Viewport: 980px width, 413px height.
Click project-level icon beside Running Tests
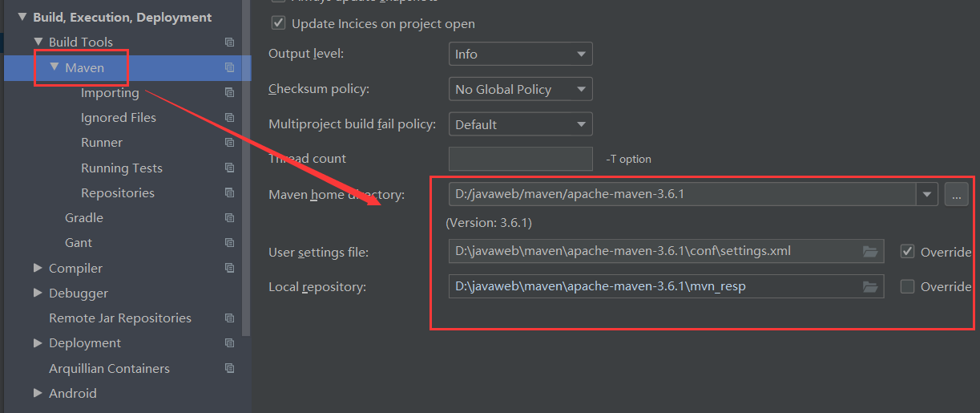230,168
